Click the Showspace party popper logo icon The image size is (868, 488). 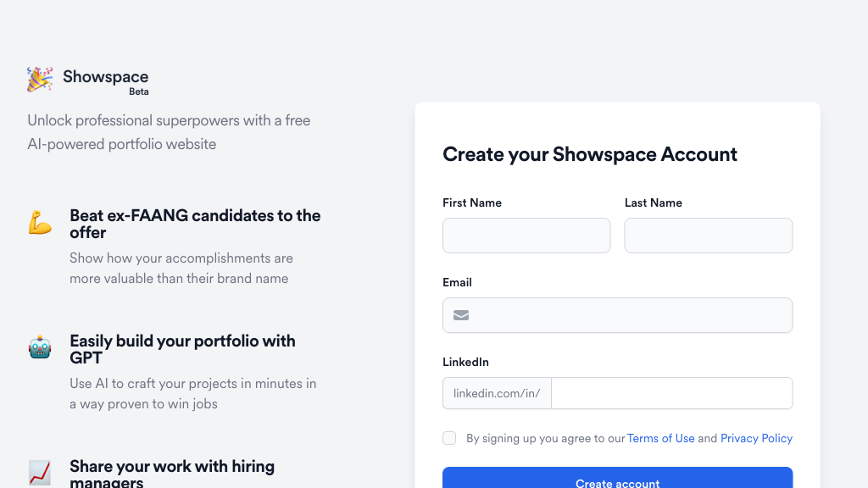click(39, 78)
